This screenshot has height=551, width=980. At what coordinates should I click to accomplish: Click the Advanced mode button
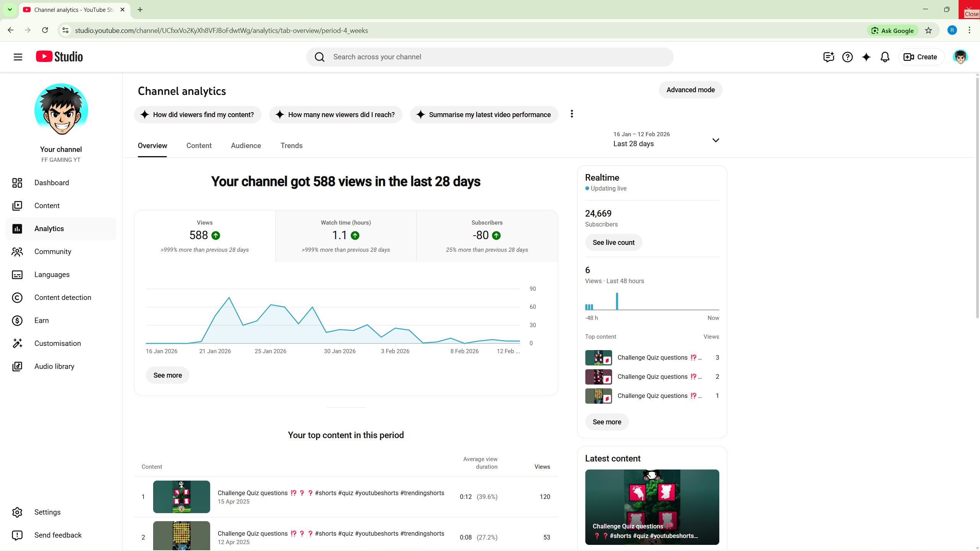tap(690, 90)
